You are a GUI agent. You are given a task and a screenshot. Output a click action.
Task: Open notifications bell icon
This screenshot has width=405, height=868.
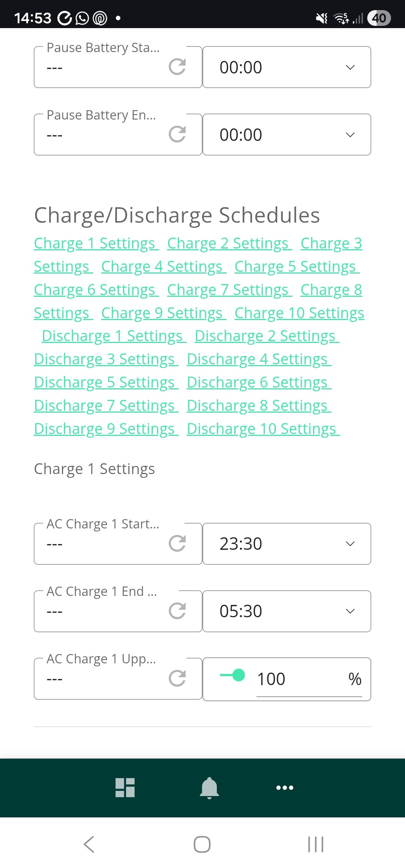pos(209,788)
